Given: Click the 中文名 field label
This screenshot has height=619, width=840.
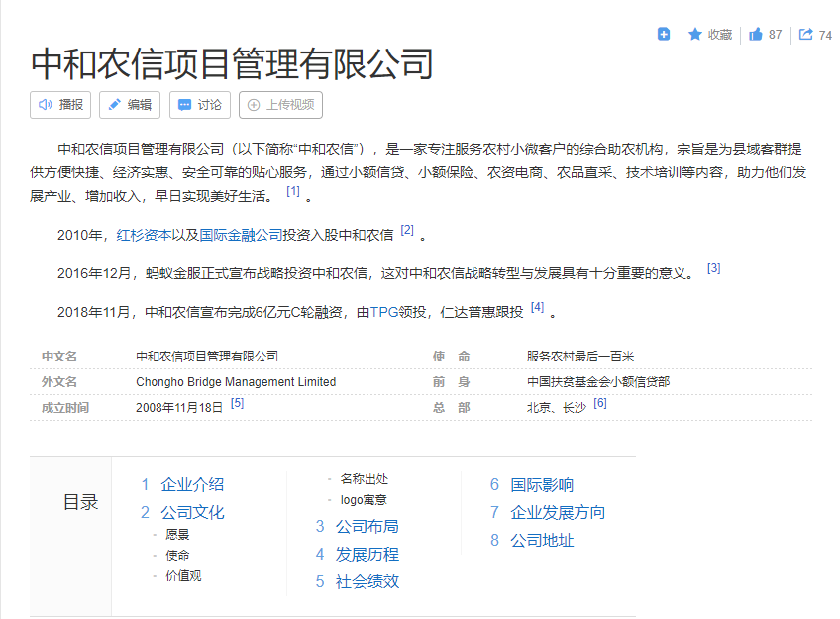Looking at the screenshot, I should (59, 357).
